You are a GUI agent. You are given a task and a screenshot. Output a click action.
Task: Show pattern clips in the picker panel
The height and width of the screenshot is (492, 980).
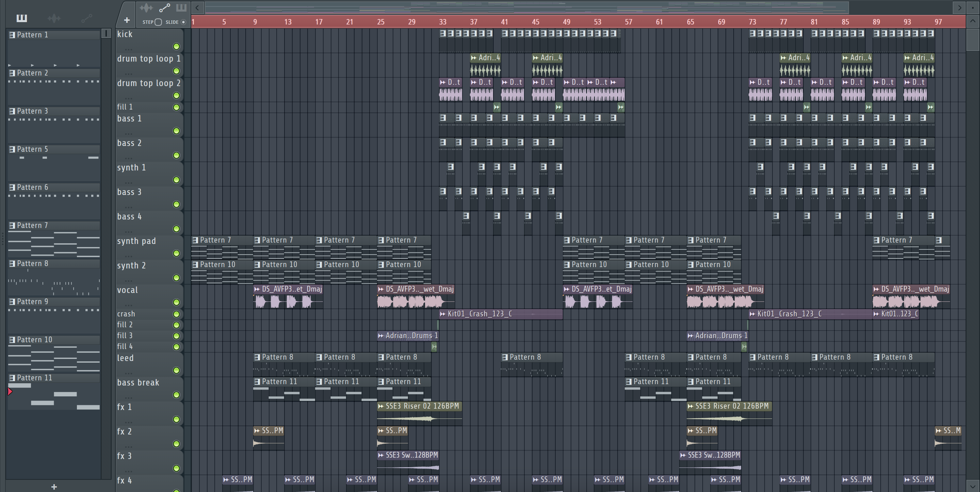click(22, 18)
